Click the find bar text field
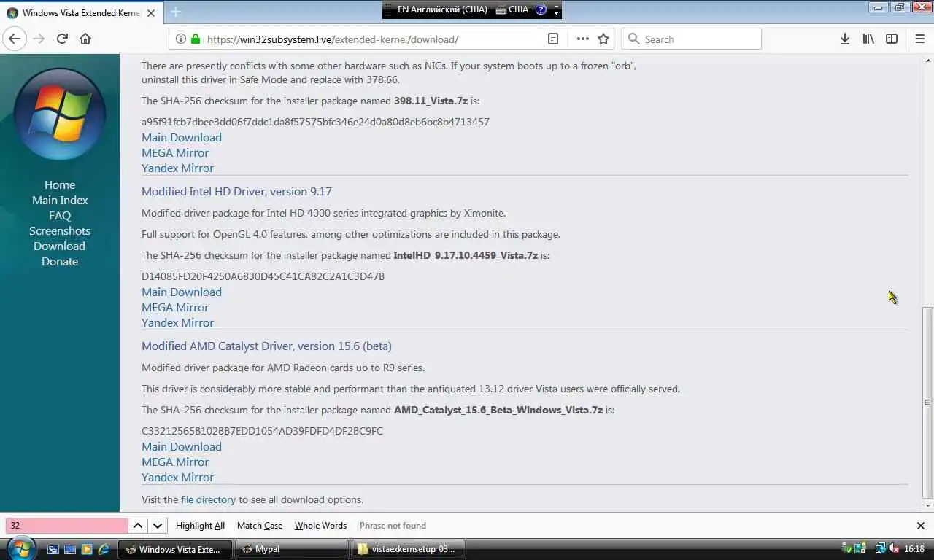934x560 pixels. (67, 526)
